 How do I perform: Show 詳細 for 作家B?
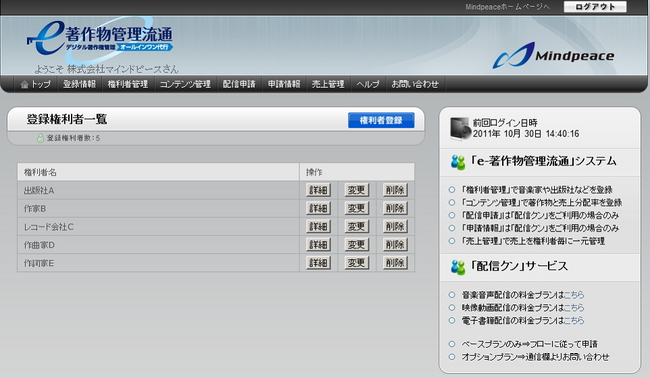[x=318, y=208]
